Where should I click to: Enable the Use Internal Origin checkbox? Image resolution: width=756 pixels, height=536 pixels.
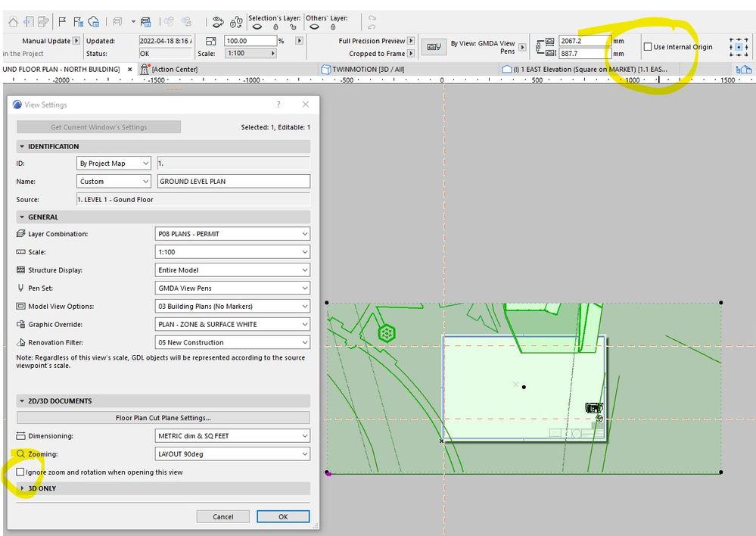click(647, 47)
